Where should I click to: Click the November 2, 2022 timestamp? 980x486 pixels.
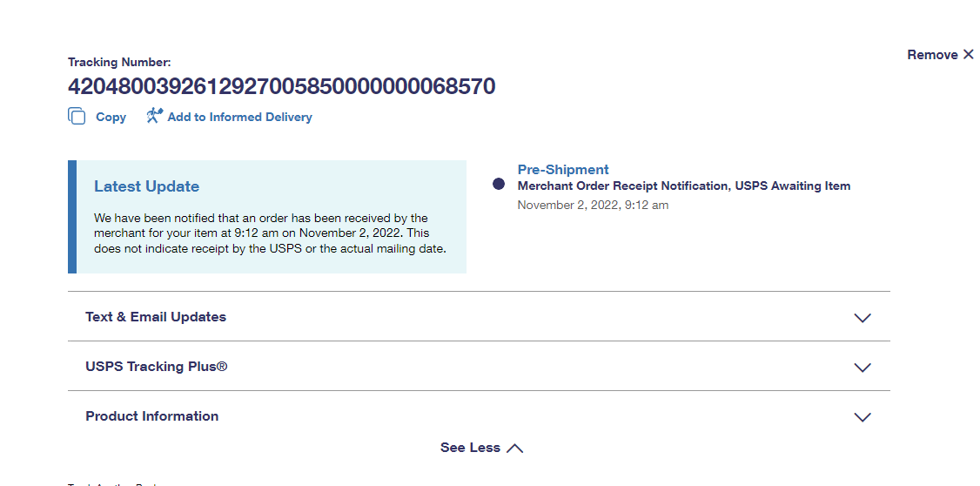point(593,205)
